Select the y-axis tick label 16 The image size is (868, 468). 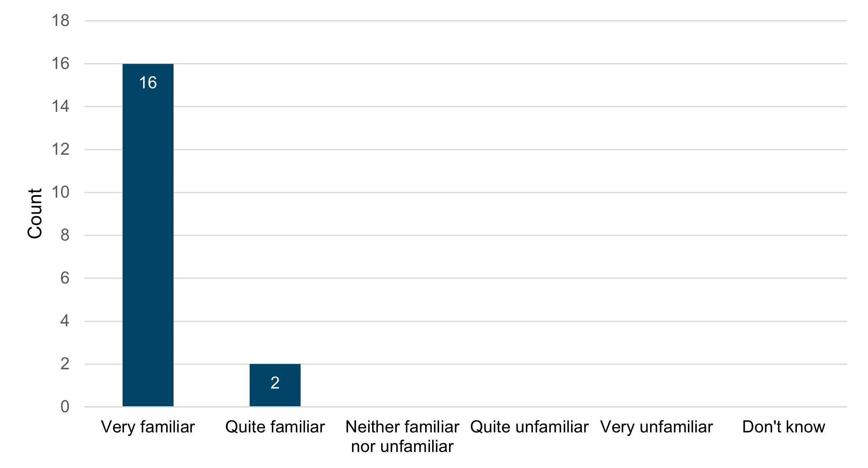point(60,63)
